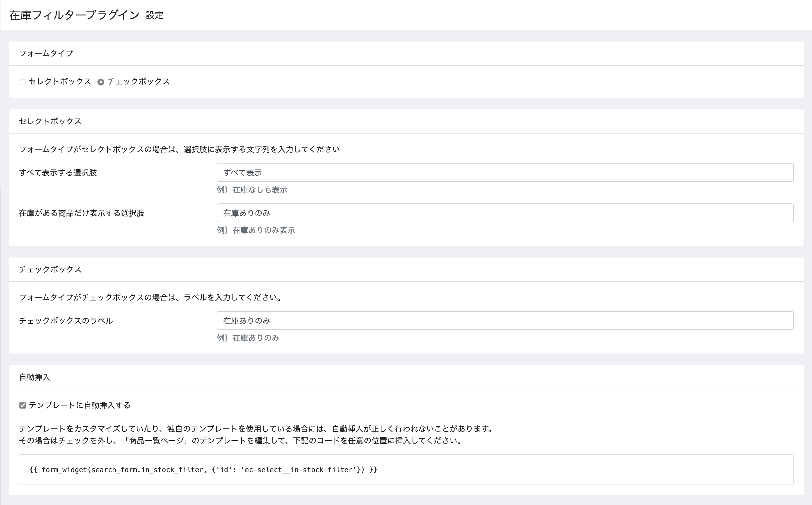Click 選択肢に表示する文字列 description text

click(179, 149)
